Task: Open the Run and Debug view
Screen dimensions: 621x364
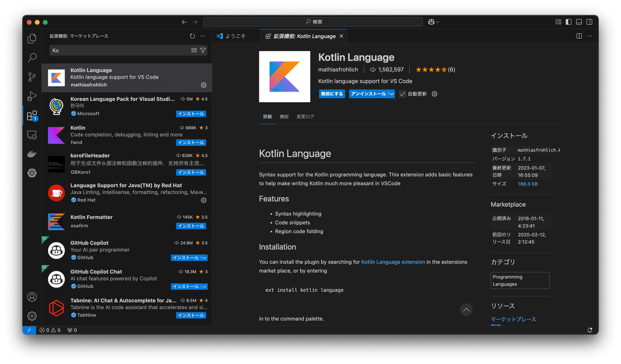Action: tap(32, 96)
